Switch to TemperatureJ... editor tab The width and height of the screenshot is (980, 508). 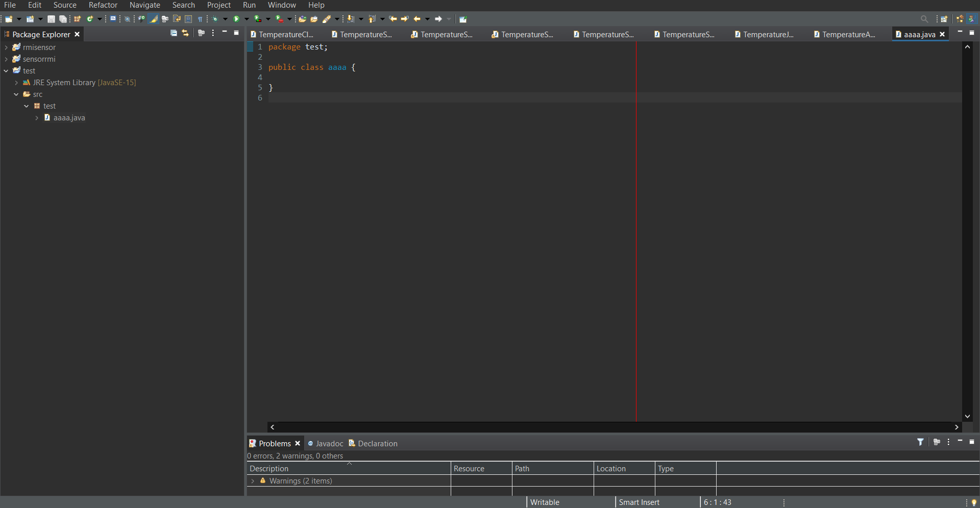click(764, 34)
